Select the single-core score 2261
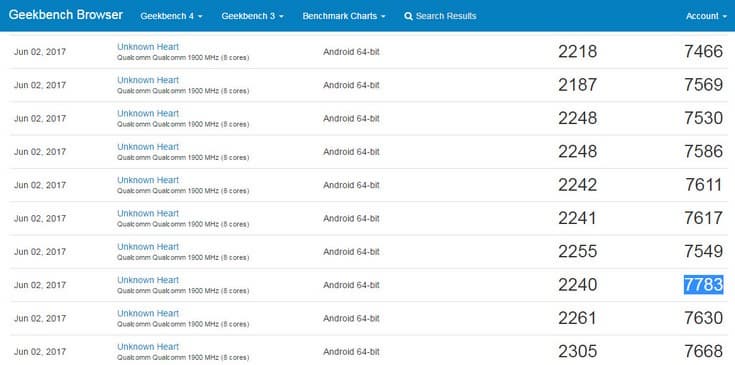 (x=578, y=318)
